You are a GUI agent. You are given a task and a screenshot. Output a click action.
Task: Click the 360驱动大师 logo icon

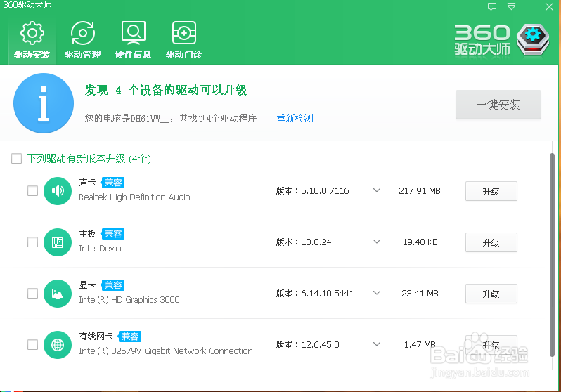pos(532,40)
